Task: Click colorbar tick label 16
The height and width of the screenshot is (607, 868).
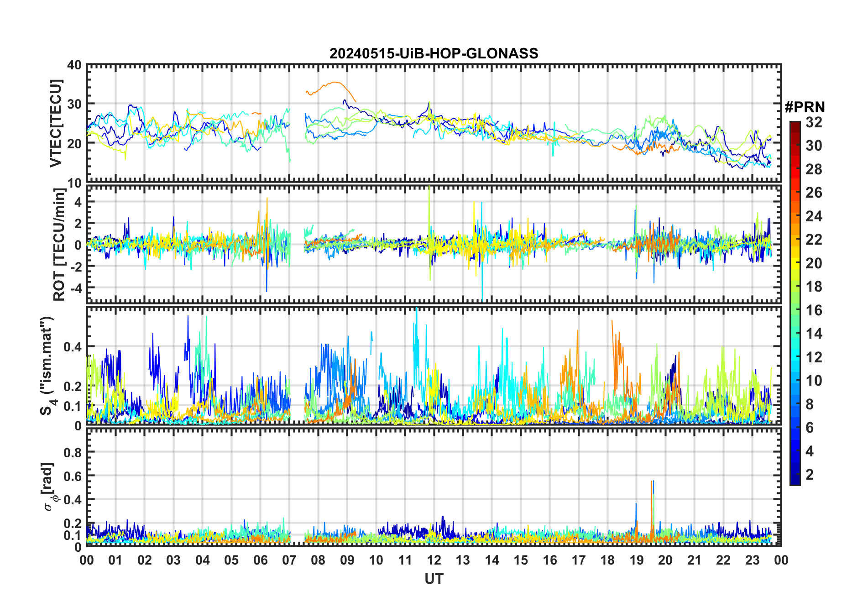Action: 814,310
